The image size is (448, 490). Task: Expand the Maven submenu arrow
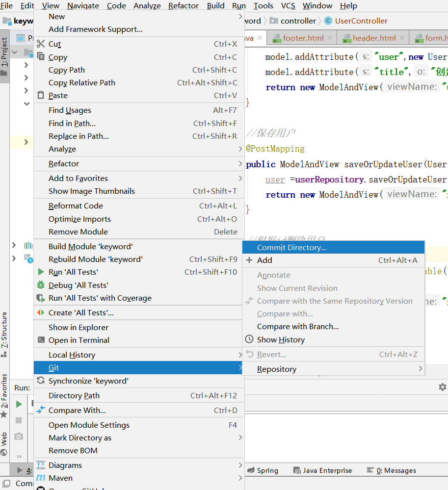pos(240,478)
